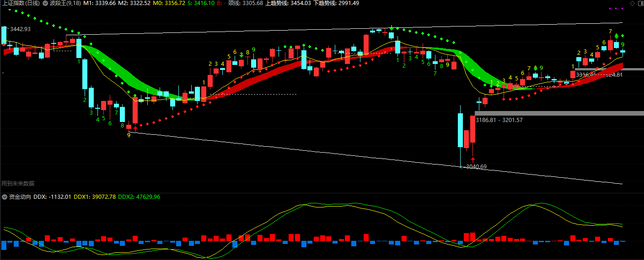Toggle the side panel icon in the top-right corner
Image resolution: width=644 pixels, height=260 pixels.
(640, 3)
